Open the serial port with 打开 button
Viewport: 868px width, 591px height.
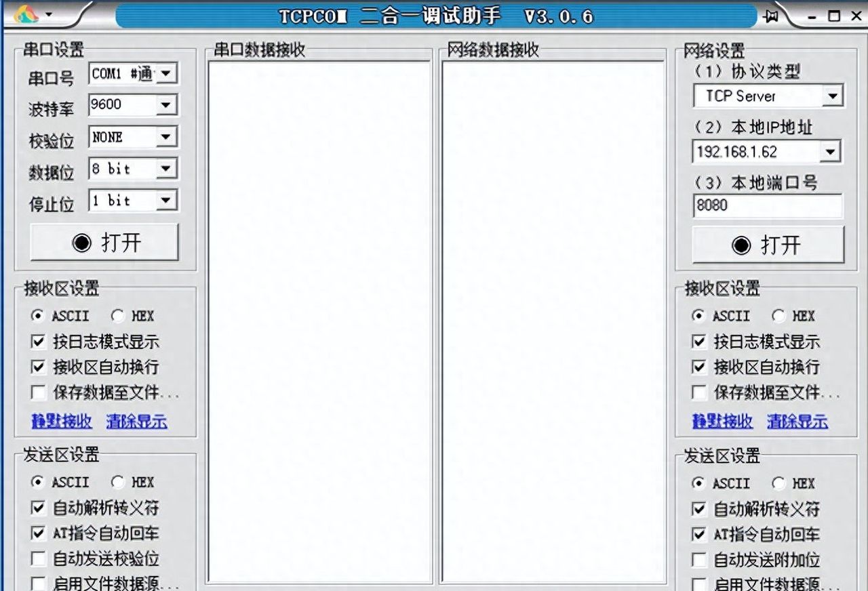104,241
